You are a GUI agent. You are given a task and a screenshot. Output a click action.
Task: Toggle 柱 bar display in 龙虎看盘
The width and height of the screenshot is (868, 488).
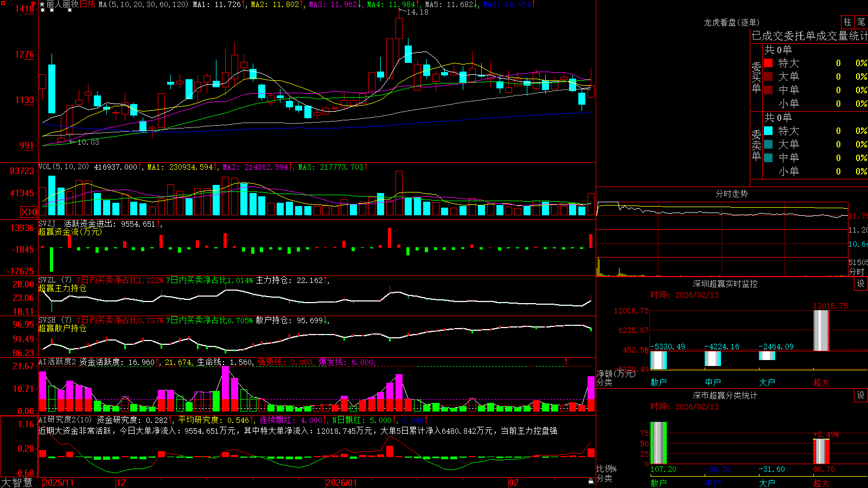[x=847, y=22]
